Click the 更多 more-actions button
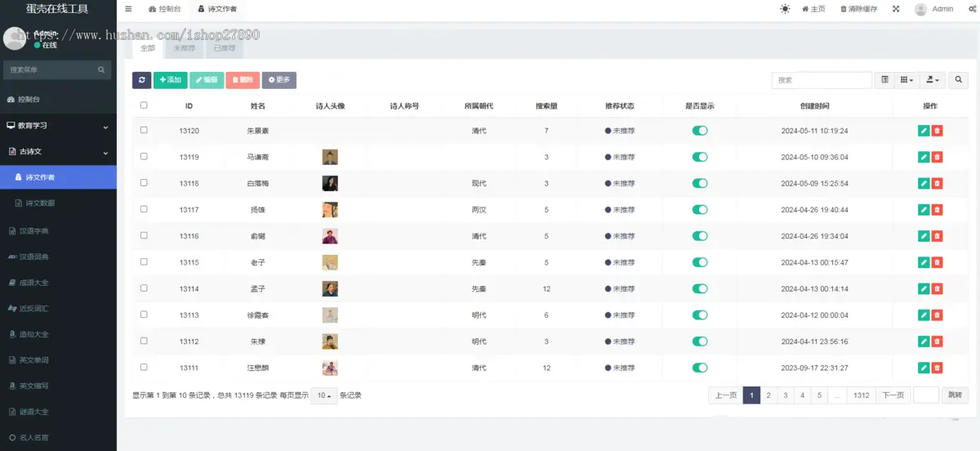Screen dimensions: 980x451 point(279,80)
